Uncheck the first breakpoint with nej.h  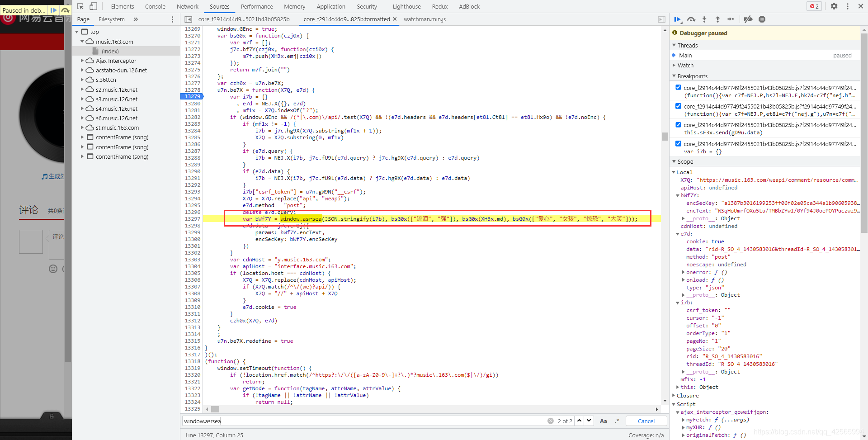[678, 87]
